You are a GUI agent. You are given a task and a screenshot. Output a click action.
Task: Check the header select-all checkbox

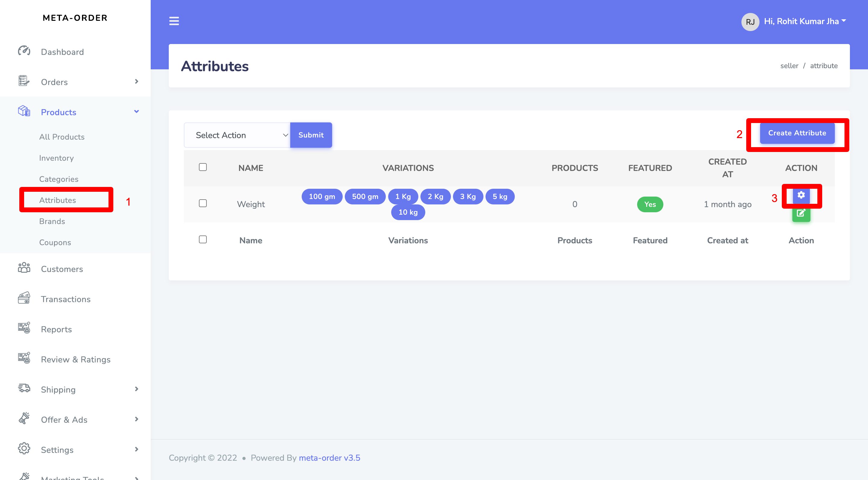[x=203, y=167]
